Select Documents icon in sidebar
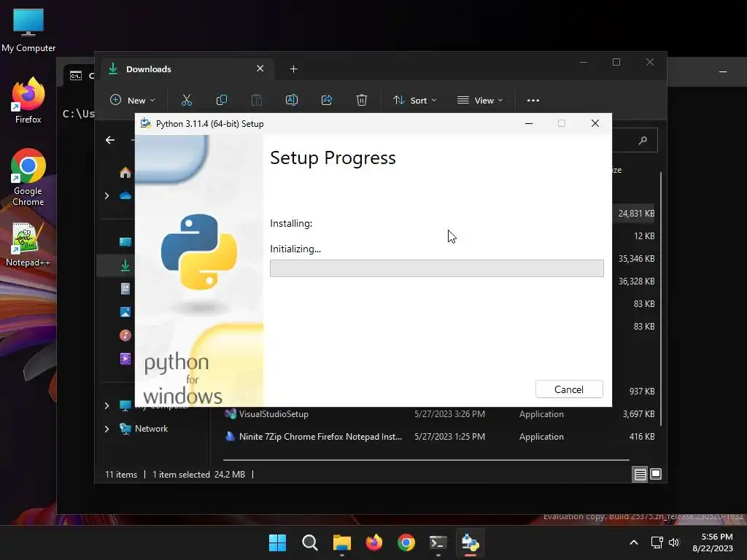This screenshot has height=560, width=747. click(x=125, y=289)
